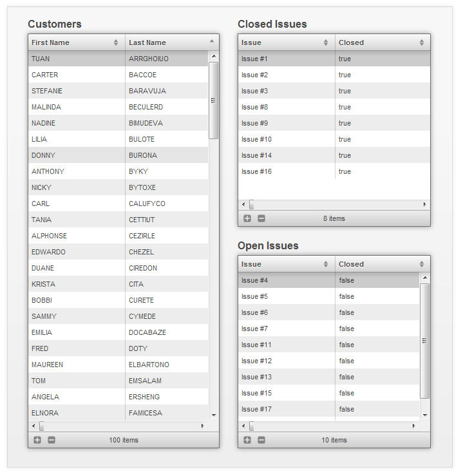Select customer row DONNY BURONA
Image resolution: width=463 pixels, height=476 pixels.
coord(118,155)
